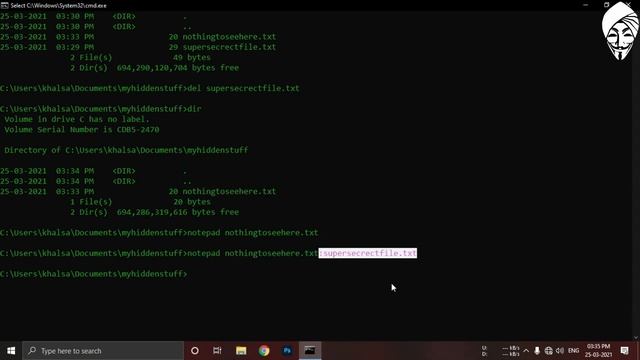The image size is (640, 360).
Task: Open Task View from taskbar
Action: tap(217, 351)
